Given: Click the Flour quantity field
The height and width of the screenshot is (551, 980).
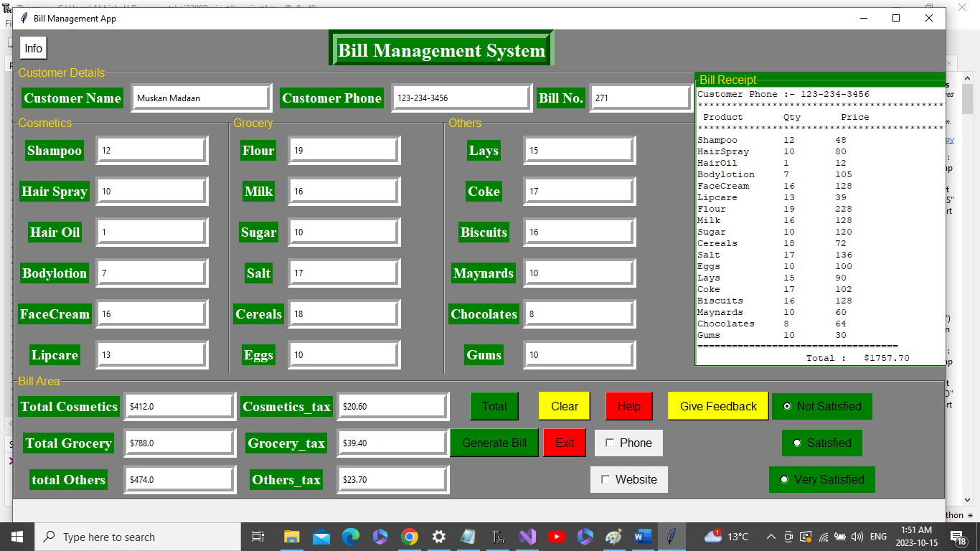Looking at the screenshot, I should [x=344, y=151].
